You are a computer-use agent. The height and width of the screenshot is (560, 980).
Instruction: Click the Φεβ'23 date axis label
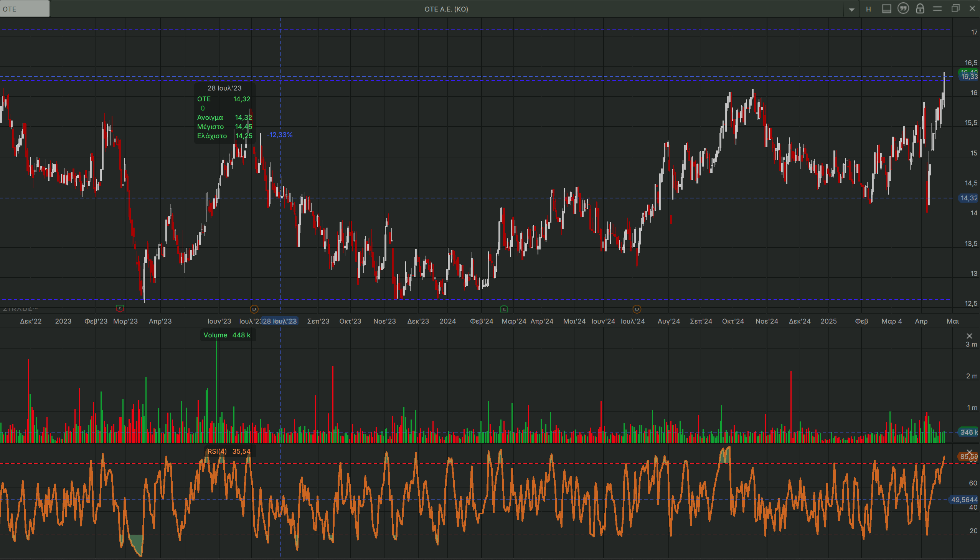pos(96,321)
